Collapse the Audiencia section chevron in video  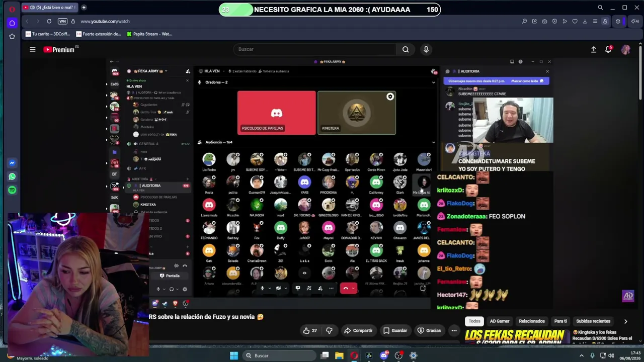point(433,142)
